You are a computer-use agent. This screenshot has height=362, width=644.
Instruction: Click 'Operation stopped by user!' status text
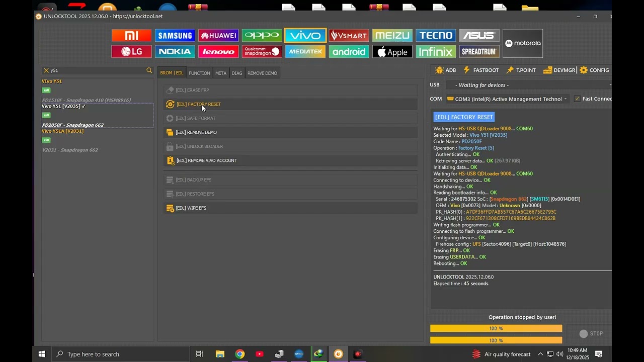pyautogui.click(x=522, y=317)
